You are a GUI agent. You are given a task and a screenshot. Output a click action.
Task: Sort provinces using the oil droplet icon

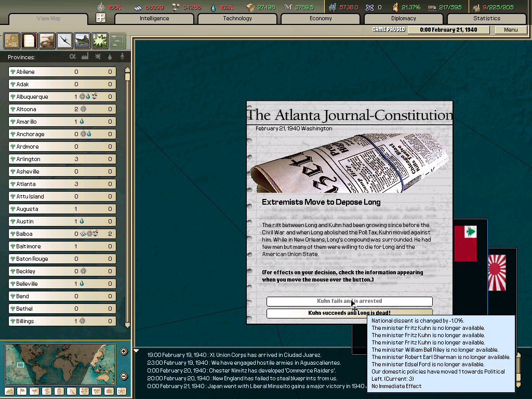(109, 56)
